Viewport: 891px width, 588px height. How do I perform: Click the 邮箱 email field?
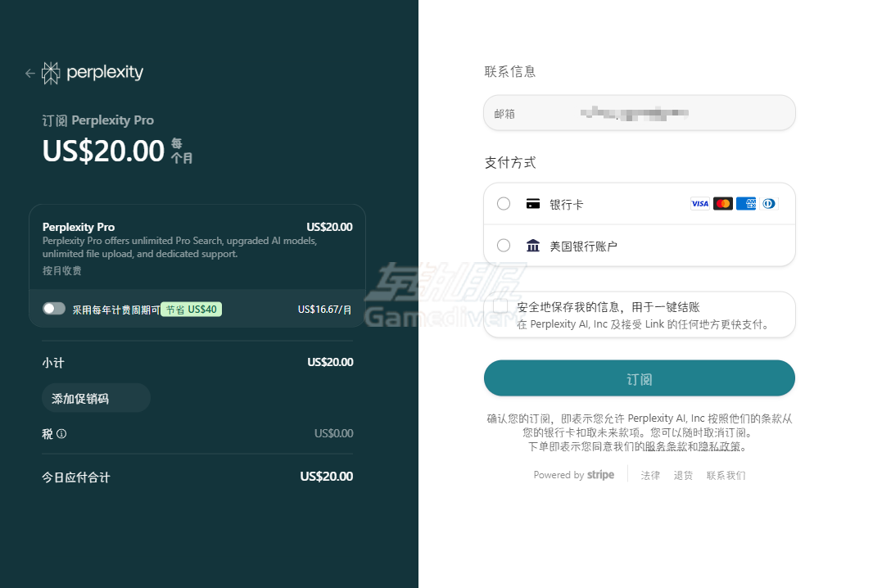[x=640, y=113]
